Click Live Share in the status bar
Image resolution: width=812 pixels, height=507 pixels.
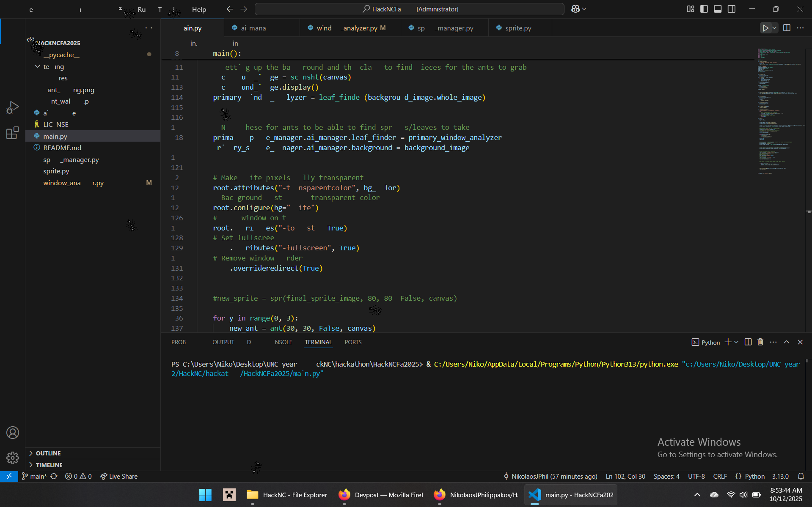[119, 476]
